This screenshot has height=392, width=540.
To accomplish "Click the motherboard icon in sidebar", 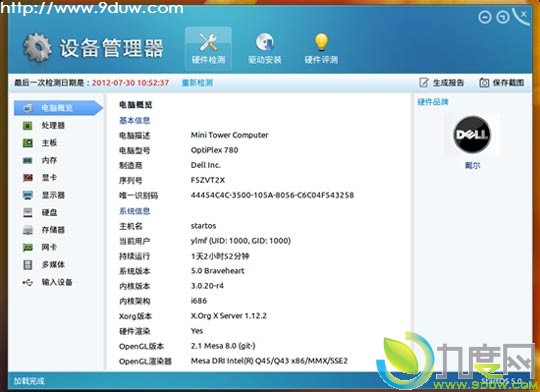I will pos(28,143).
